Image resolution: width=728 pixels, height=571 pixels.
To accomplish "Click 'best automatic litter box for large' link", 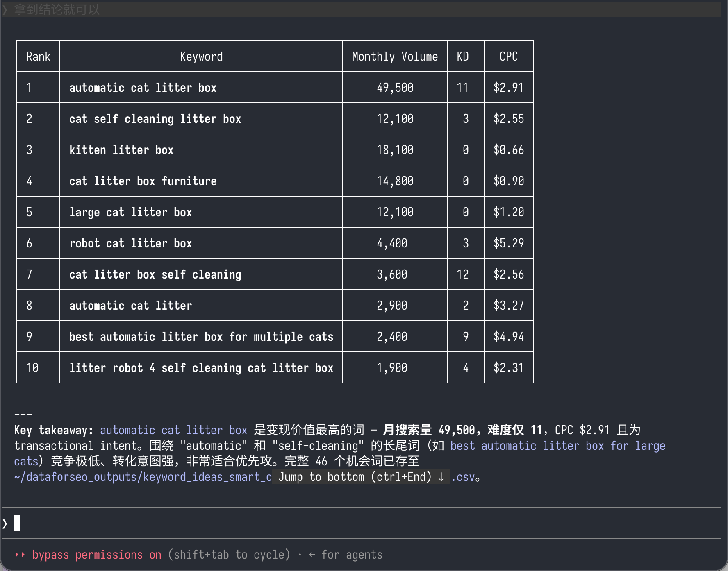I will 557,446.
